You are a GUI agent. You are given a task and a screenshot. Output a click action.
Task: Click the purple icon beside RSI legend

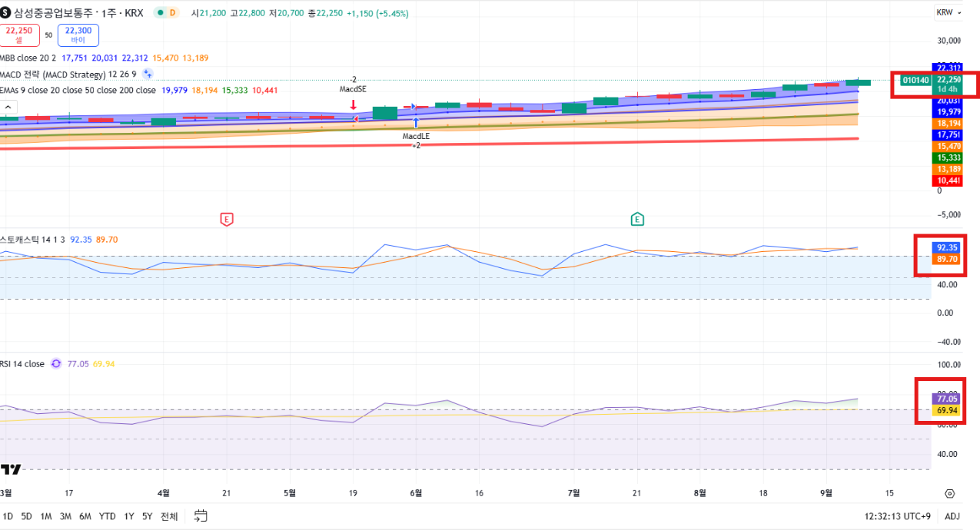coord(56,364)
